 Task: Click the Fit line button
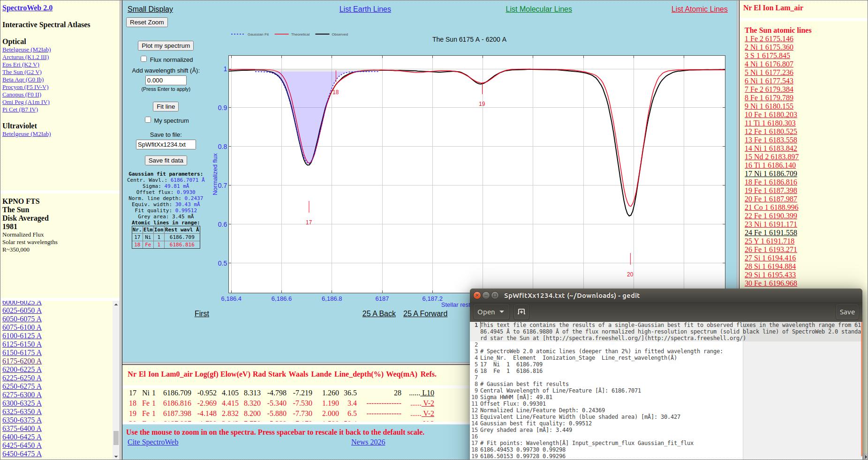click(166, 107)
